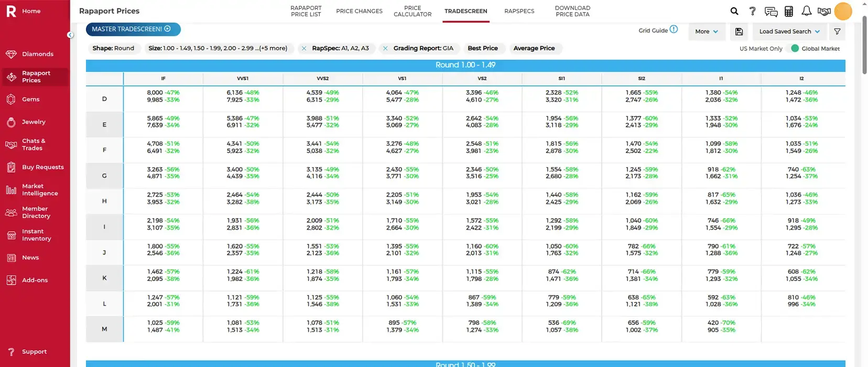This screenshot has width=868, height=367.
Task: Click the G VS1 cell showing 2,430
Action: 402,173
